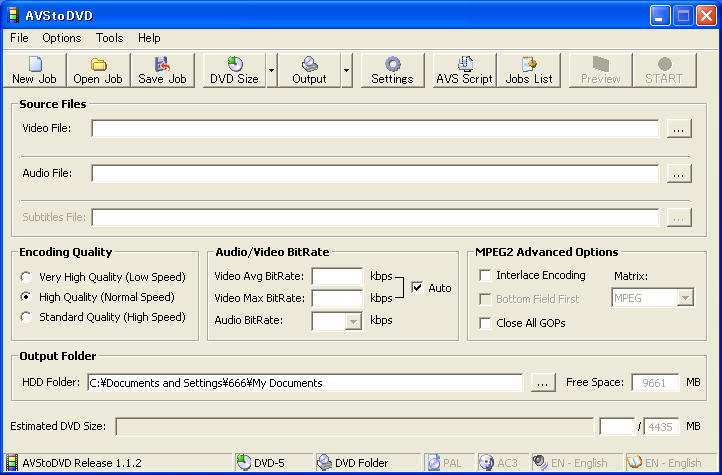The width and height of the screenshot is (722, 475).
Task: Open the Audio BitRate combo box
Action: point(353,322)
